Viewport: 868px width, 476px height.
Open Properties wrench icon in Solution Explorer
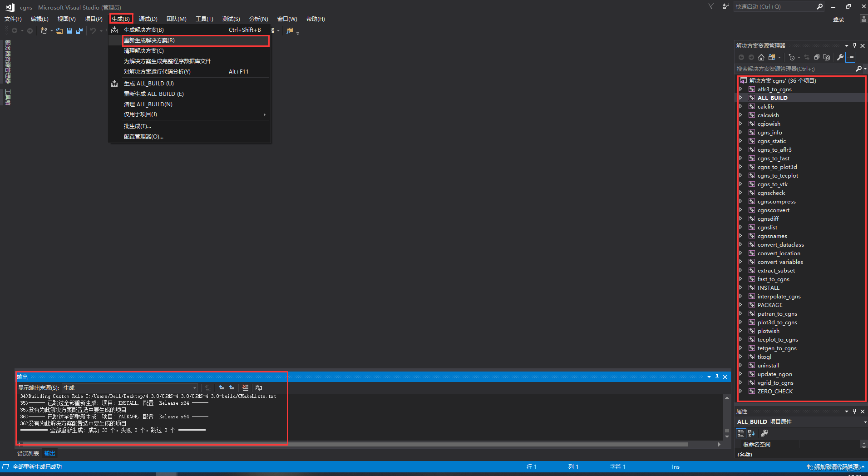[x=840, y=57]
